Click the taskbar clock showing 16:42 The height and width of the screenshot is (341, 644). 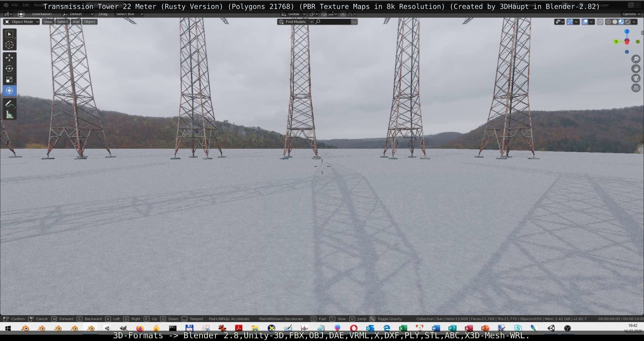[633, 325]
